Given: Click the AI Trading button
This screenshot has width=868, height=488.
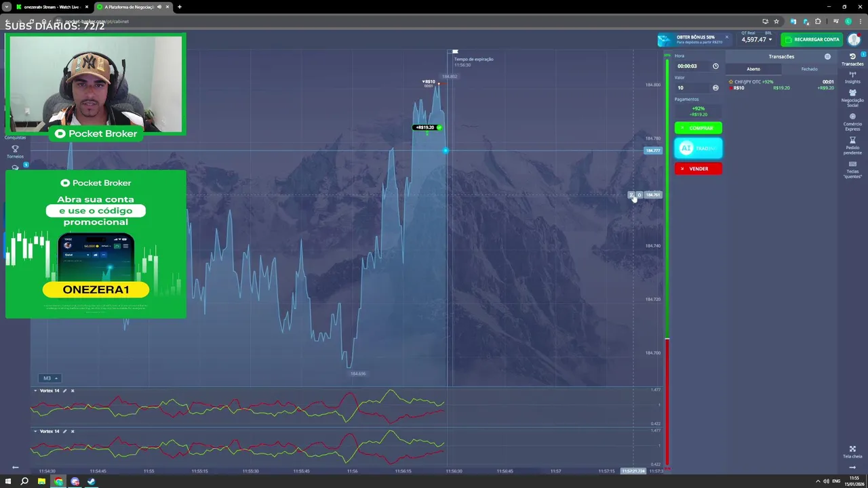Looking at the screenshot, I should (698, 148).
